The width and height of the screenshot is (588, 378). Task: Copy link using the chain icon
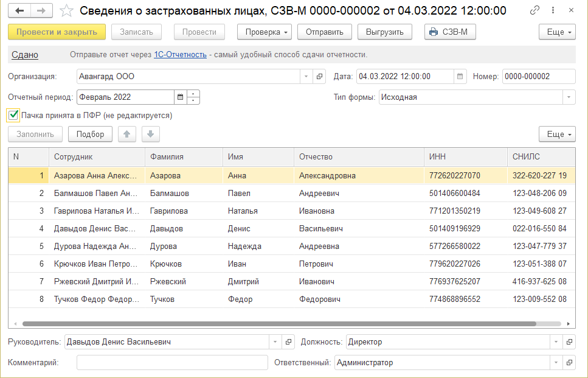(534, 10)
